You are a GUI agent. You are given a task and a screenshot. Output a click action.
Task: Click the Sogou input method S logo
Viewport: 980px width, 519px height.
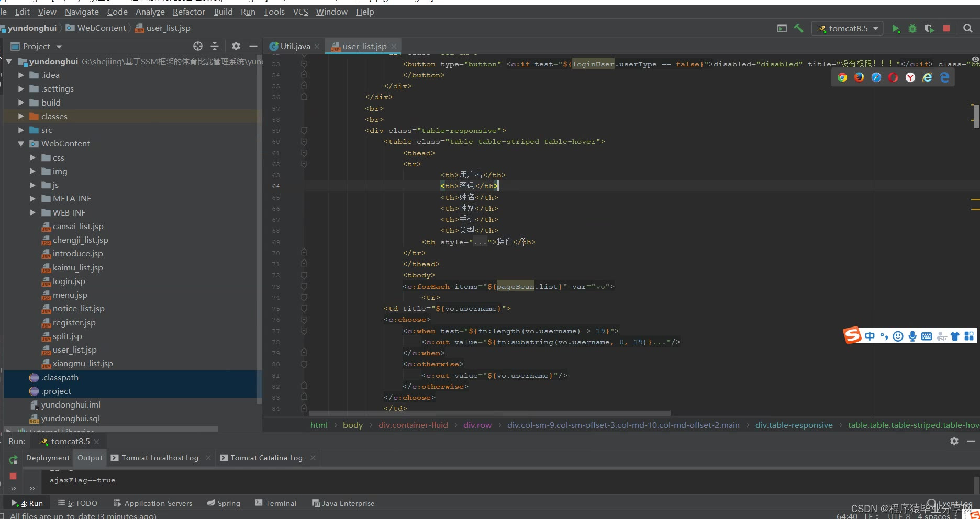click(x=852, y=335)
